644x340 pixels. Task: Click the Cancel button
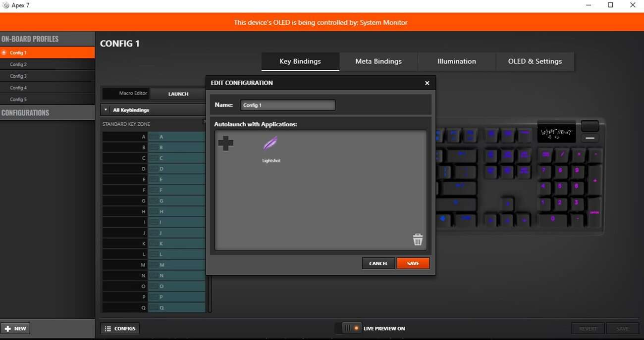point(378,263)
